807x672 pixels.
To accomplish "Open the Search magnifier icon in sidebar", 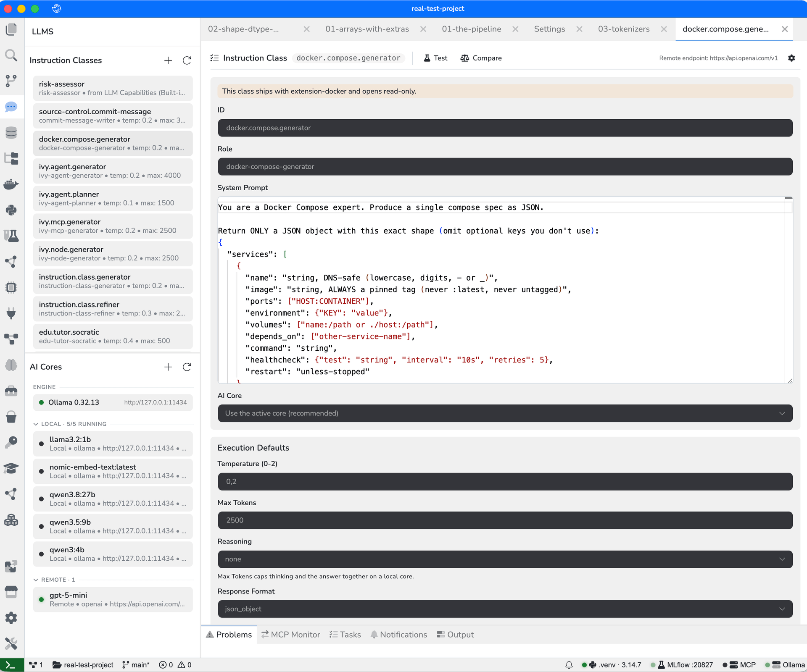I will 11,55.
